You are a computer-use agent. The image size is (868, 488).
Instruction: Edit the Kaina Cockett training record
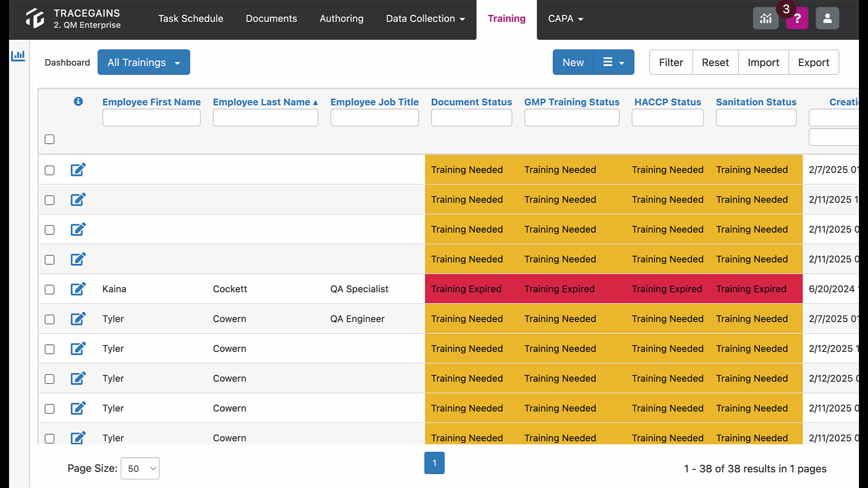tap(78, 289)
